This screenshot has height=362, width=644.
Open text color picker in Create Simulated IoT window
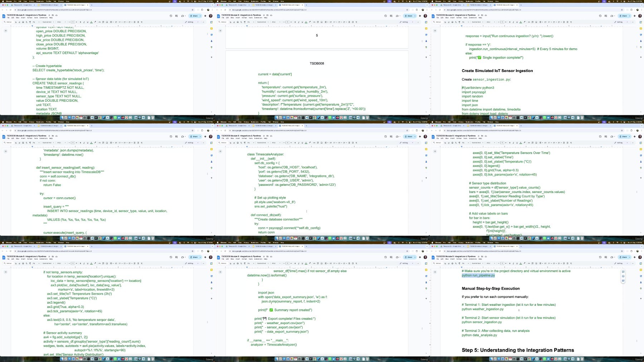(521, 22)
